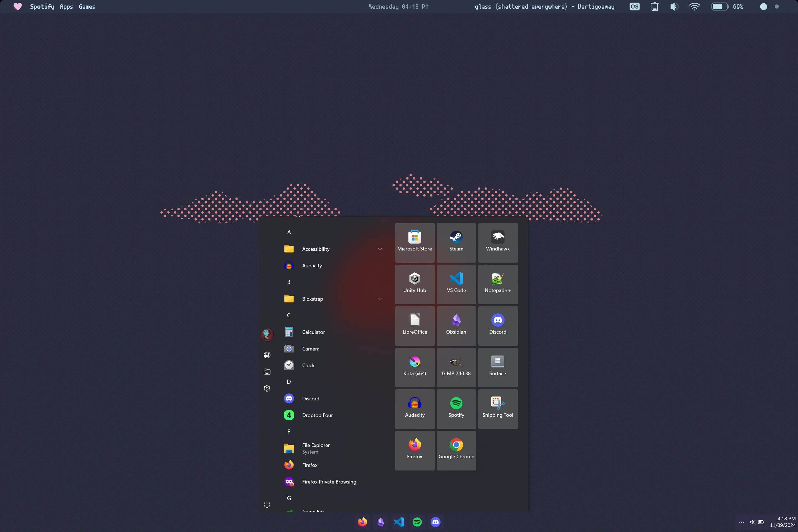Show hidden tray icons overflow
Image resolution: width=798 pixels, height=532 pixels.
742,522
